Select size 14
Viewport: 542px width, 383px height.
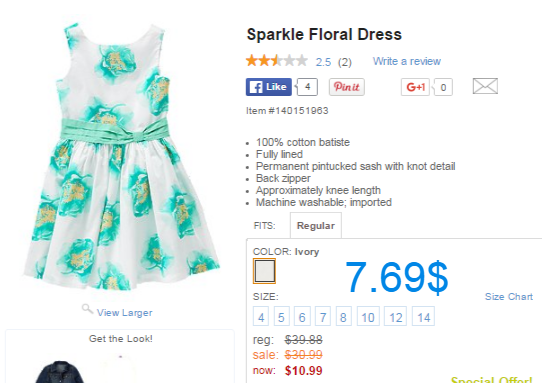423,316
